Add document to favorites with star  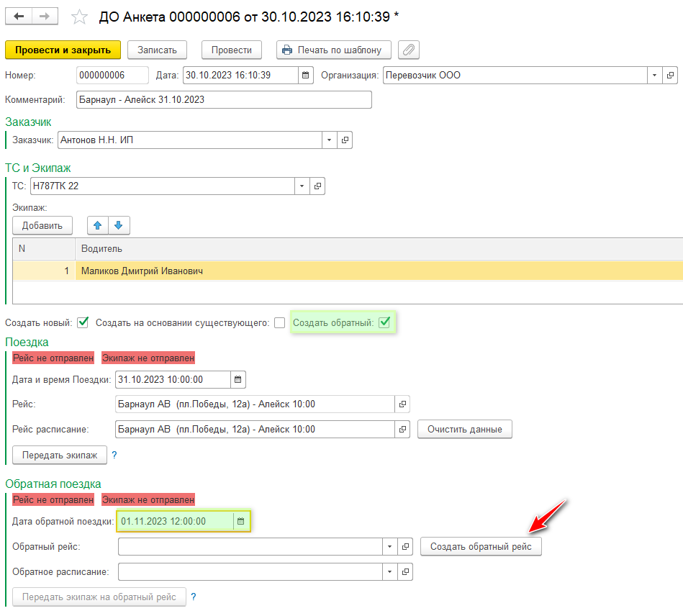point(81,17)
